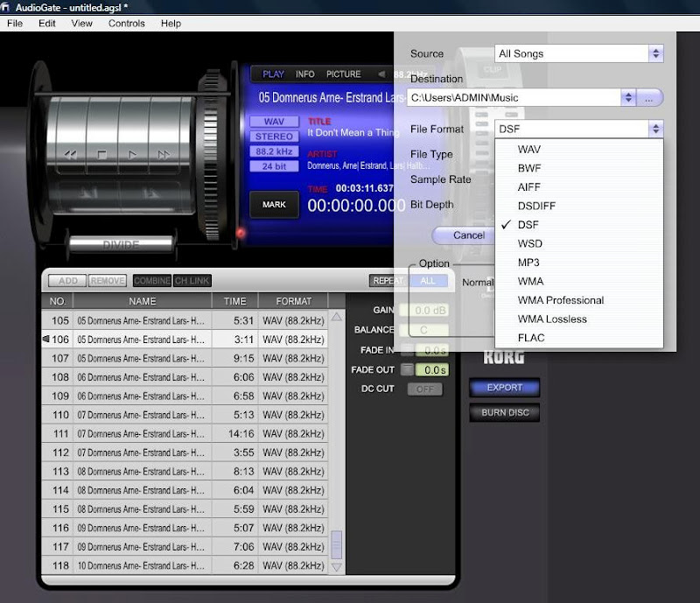700x603 pixels.
Task: Click the EXPORT button
Action: pos(504,387)
